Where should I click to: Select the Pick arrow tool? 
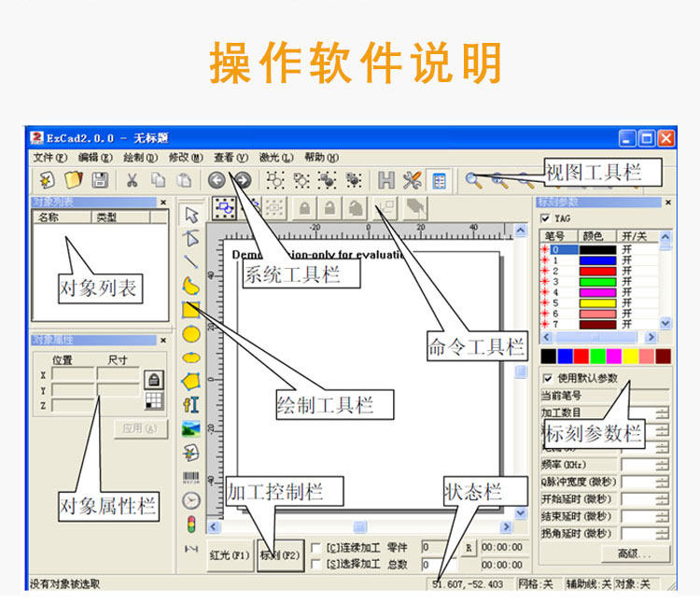point(191,215)
